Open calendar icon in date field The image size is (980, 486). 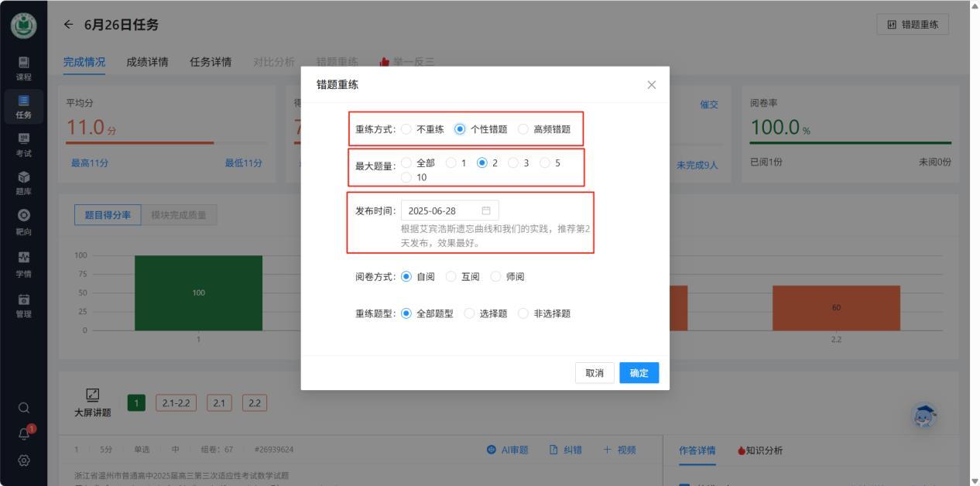click(486, 210)
